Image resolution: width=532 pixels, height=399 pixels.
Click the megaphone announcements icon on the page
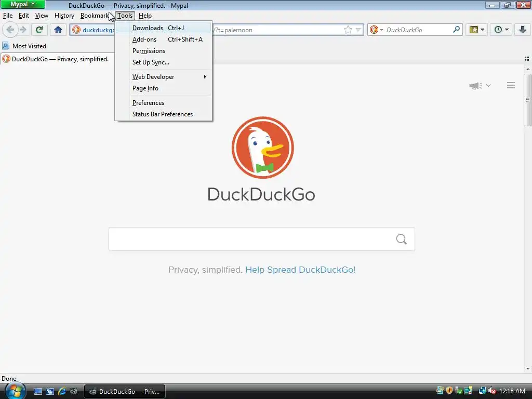pos(475,86)
